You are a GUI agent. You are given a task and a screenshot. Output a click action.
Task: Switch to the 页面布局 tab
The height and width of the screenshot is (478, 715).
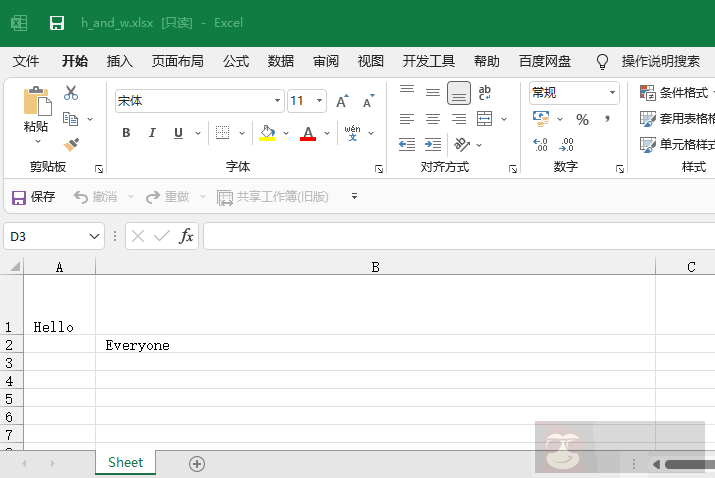click(178, 61)
